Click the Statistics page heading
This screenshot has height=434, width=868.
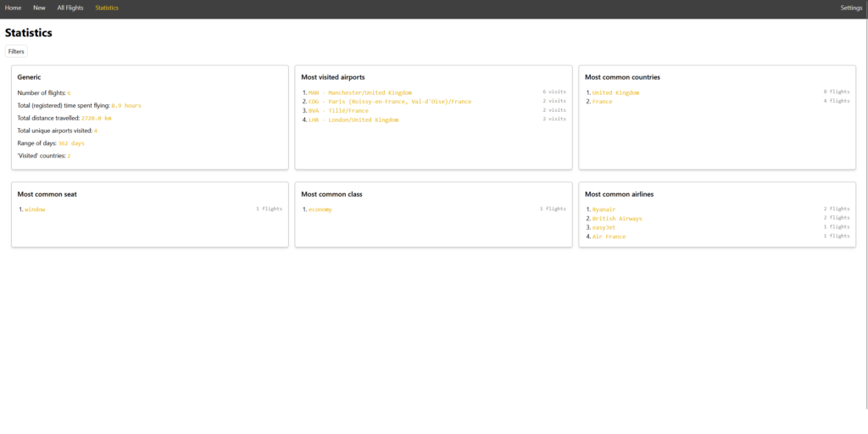[29, 33]
